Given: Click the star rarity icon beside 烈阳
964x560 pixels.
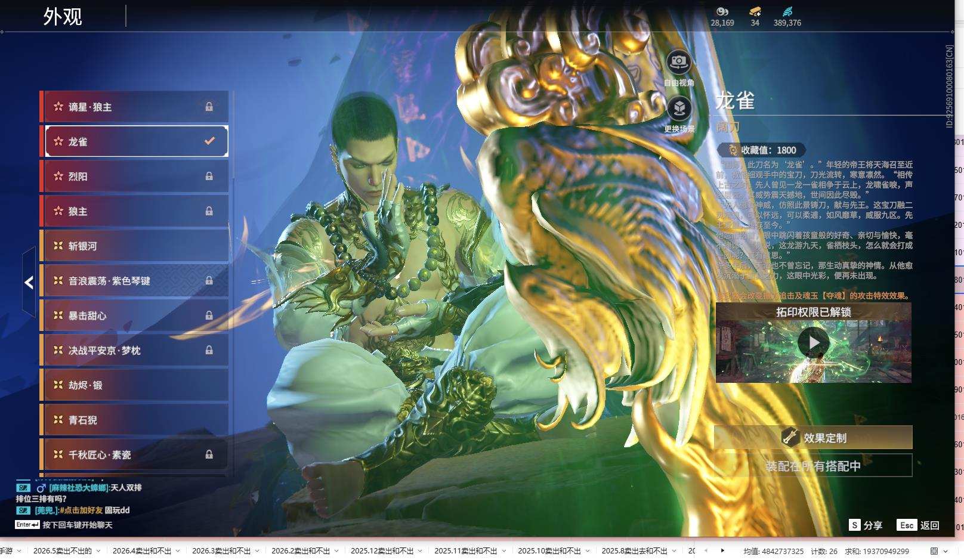Looking at the screenshot, I should [58, 177].
